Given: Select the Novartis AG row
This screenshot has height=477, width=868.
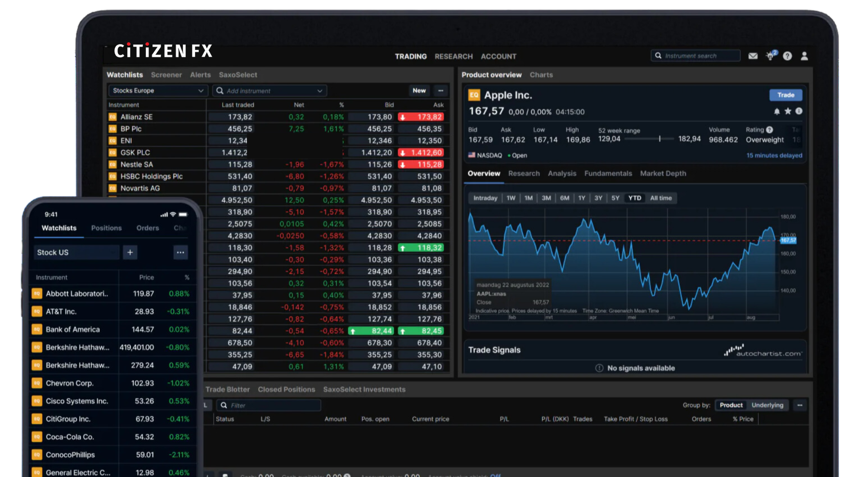Looking at the screenshot, I should coord(279,188).
